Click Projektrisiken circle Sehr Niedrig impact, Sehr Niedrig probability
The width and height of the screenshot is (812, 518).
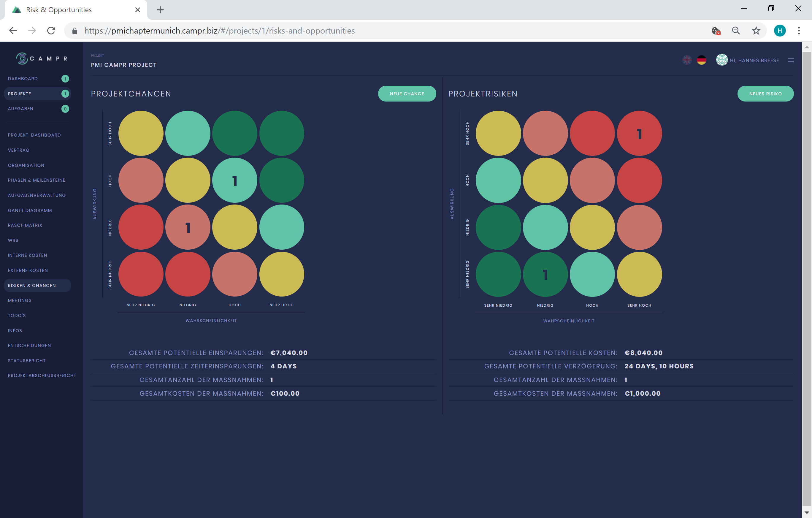(498, 275)
